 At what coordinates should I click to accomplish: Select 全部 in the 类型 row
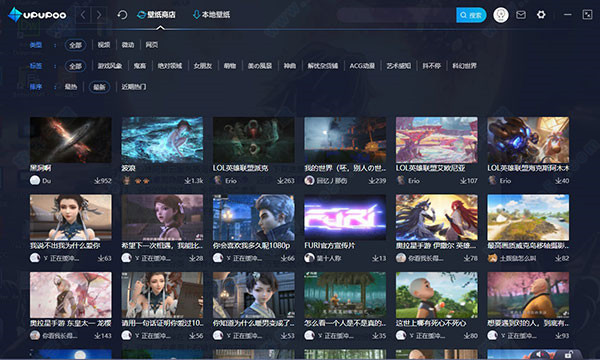point(75,45)
